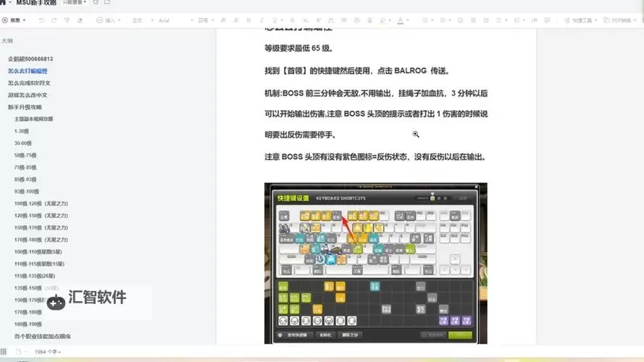Screen dimensions: 644x362
Task: Click the document title MSU新手攻略
Action: [x=36, y=2]
